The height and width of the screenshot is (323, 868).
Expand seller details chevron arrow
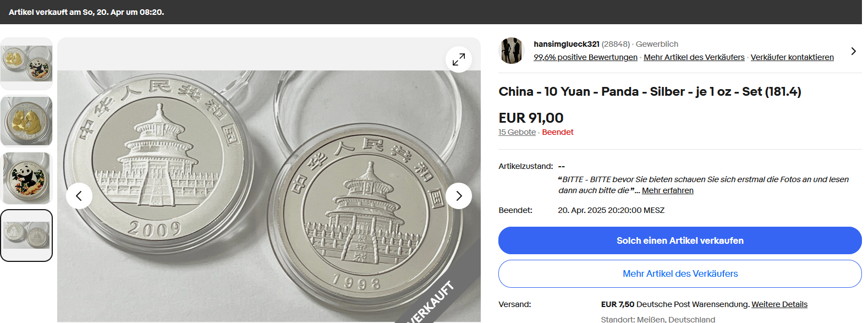853,51
